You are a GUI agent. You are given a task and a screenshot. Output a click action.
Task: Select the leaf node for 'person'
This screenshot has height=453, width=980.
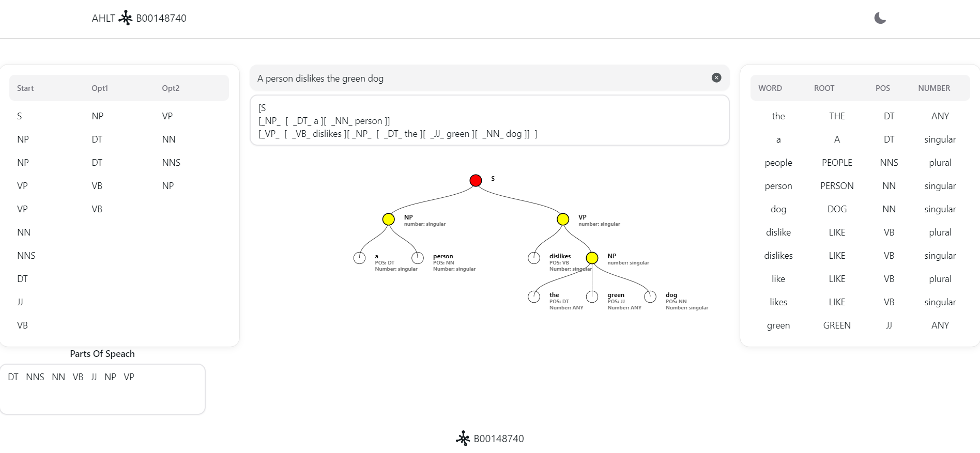pyautogui.click(x=418, y=258)
